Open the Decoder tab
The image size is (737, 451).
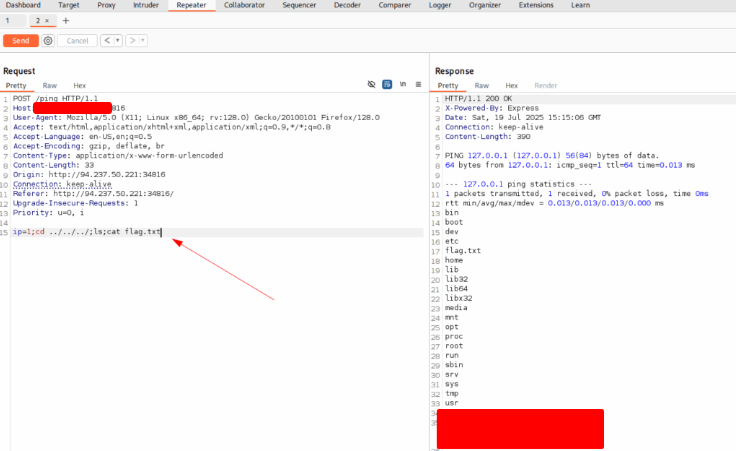pos(347,5)
